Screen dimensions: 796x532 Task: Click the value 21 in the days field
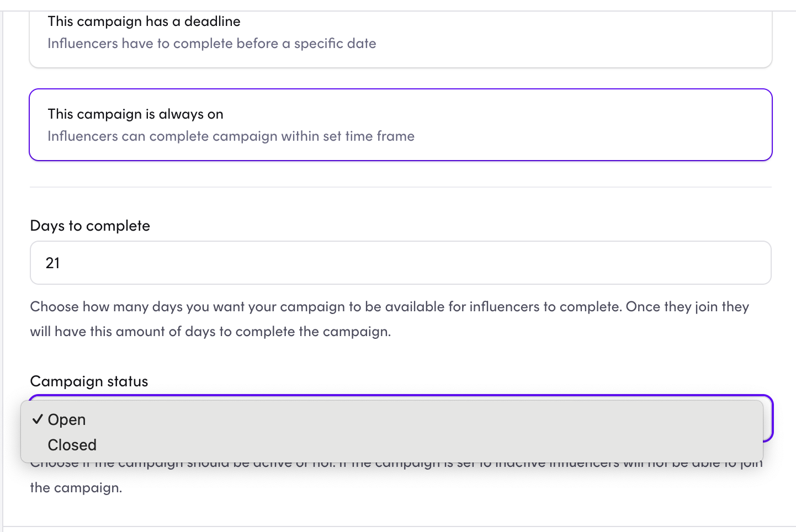(53, 263)
